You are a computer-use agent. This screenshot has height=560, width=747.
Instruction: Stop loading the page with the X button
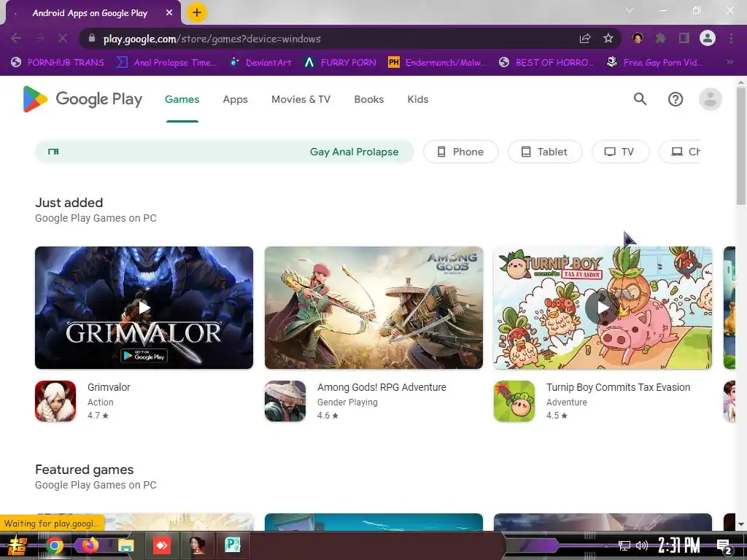(63, 38)
